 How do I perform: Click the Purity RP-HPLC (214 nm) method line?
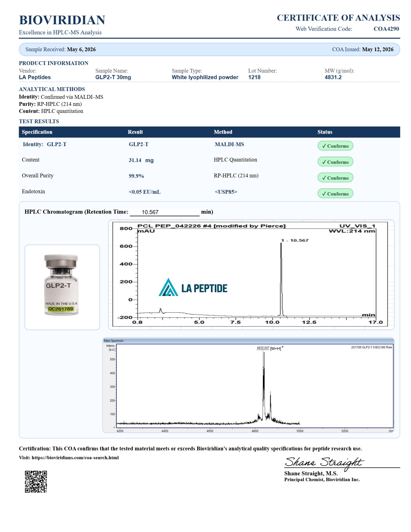coord(50,104)
